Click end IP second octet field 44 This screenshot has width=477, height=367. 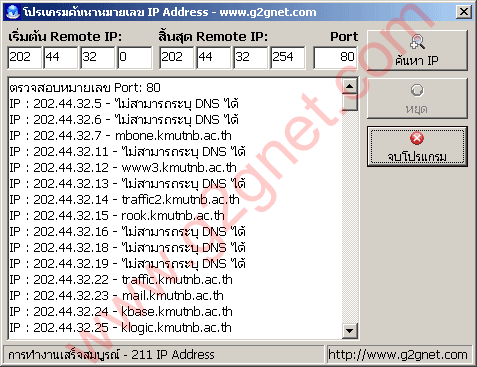[x=213, y=57]
